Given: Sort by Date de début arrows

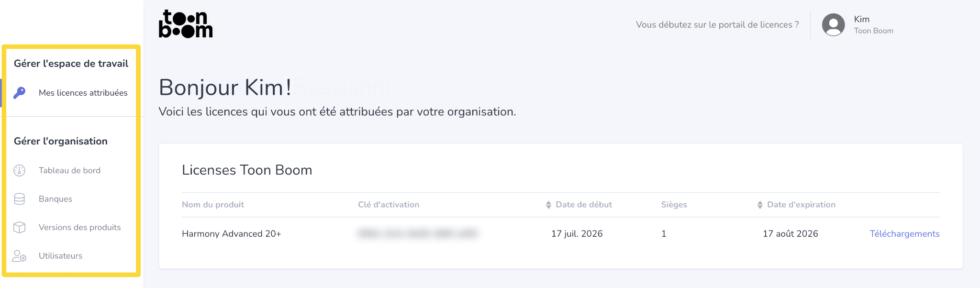Looking at the screenshot, I should coord(548,205).
